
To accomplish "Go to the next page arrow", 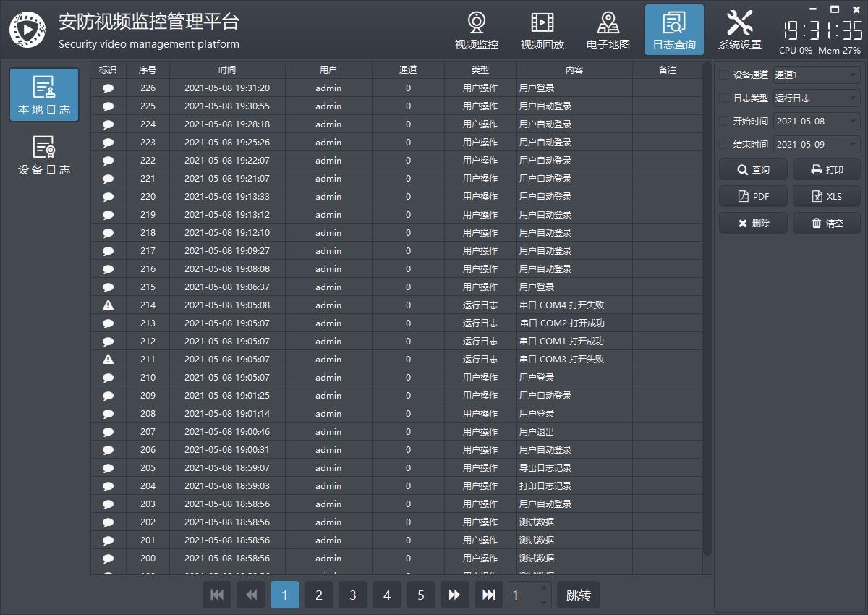I will pos(454,595).
